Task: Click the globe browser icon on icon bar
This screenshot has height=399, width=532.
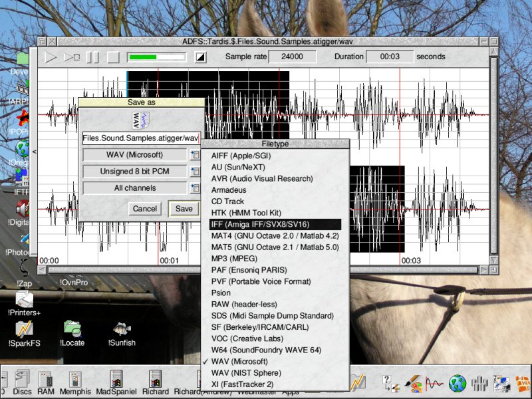Action: pos(458,384)
